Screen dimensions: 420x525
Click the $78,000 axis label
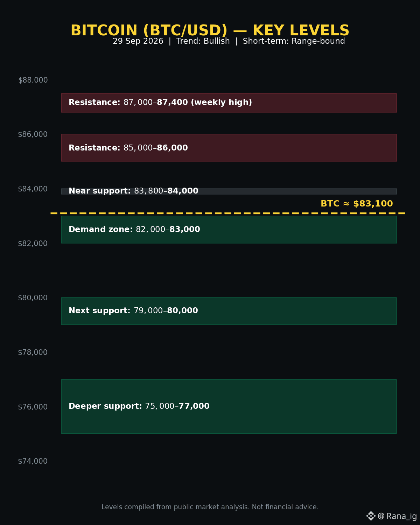(33, 352)
